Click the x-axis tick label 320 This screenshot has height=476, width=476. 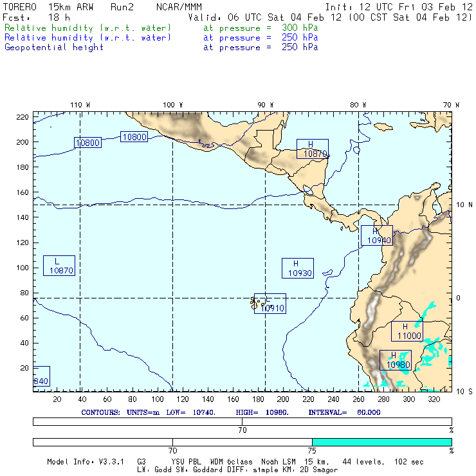coord(434,399)
